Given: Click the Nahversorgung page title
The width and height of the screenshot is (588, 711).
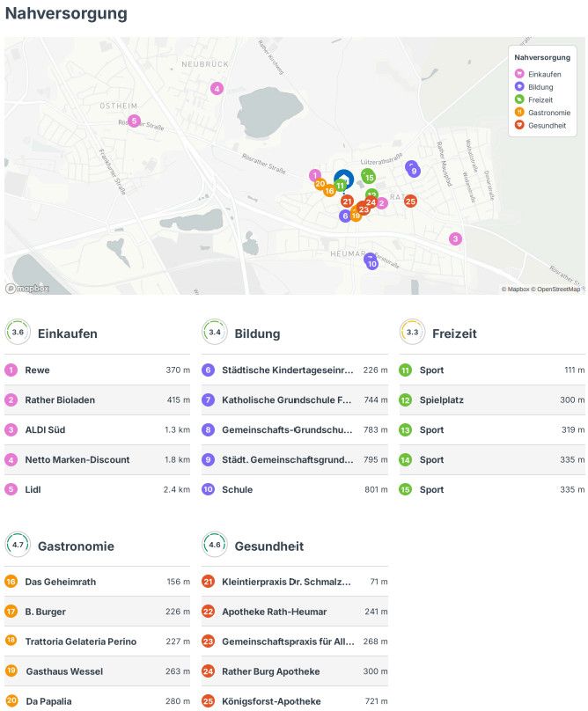Looking at the screenshot, I should [66, 13].
